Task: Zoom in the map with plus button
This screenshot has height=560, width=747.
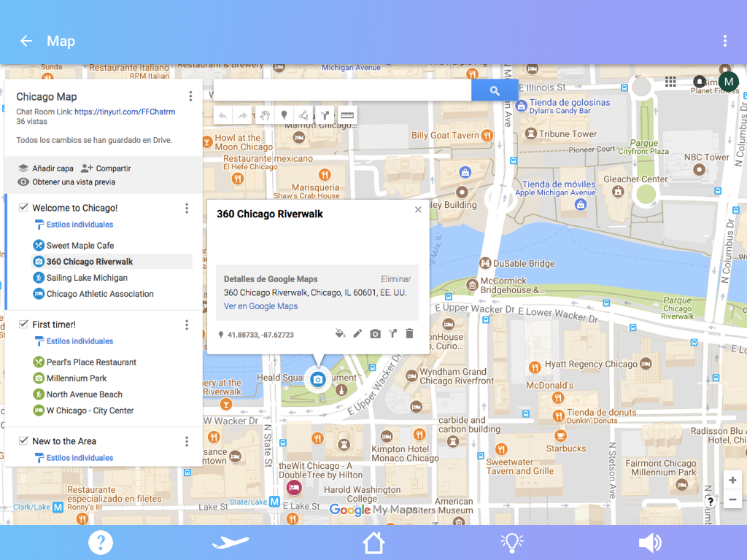Action: click(x=732, y=480)
